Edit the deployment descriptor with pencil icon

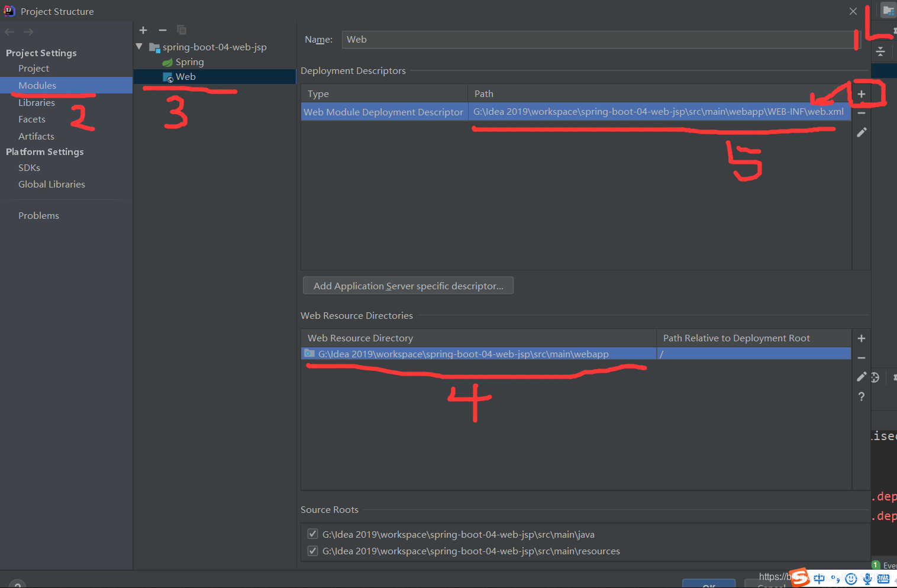point(861,133)
